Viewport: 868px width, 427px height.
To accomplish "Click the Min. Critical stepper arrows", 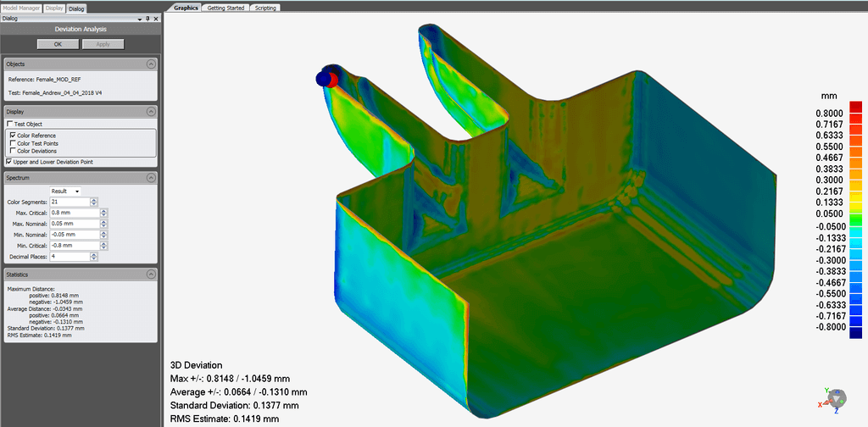I will point(103,246).
